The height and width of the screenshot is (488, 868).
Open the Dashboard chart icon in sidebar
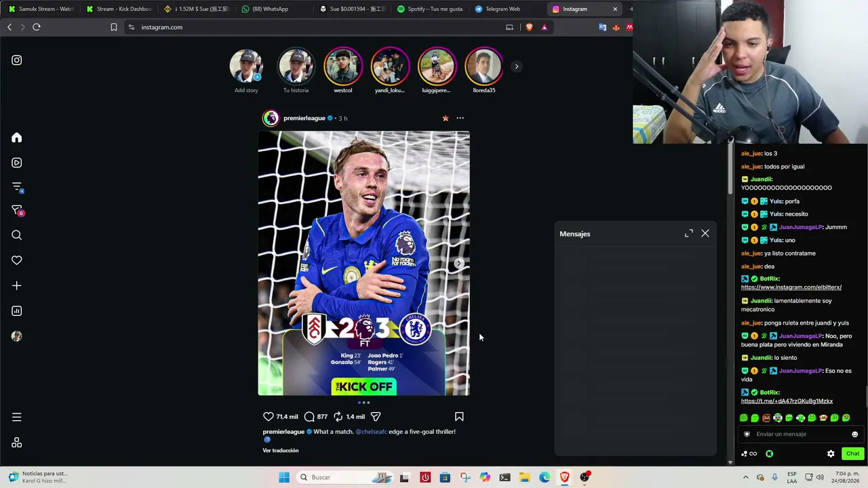(17, 311)
